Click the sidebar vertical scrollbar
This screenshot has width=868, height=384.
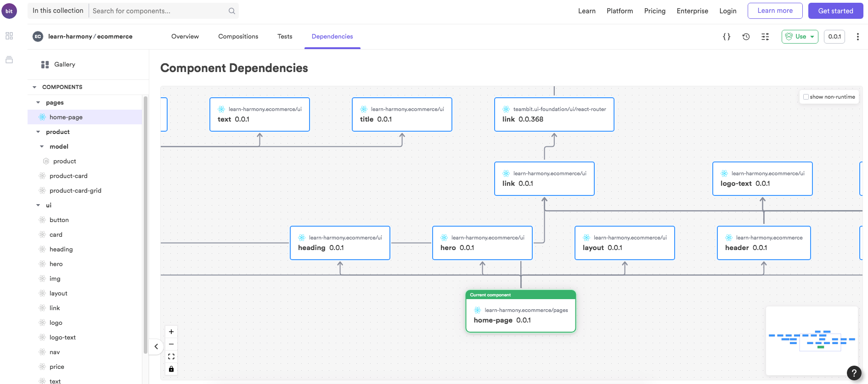146,225
